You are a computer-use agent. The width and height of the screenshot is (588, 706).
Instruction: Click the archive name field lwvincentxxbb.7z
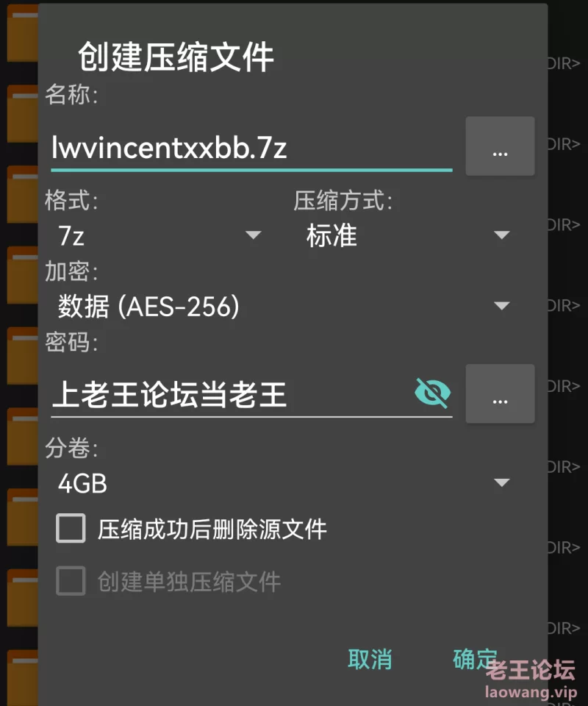(x=251, y=149)
